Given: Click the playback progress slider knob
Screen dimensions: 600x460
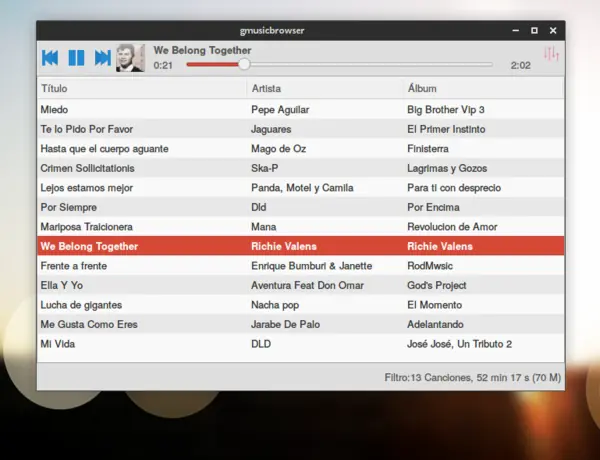Looking at the screenshot, I should (244, 64).
